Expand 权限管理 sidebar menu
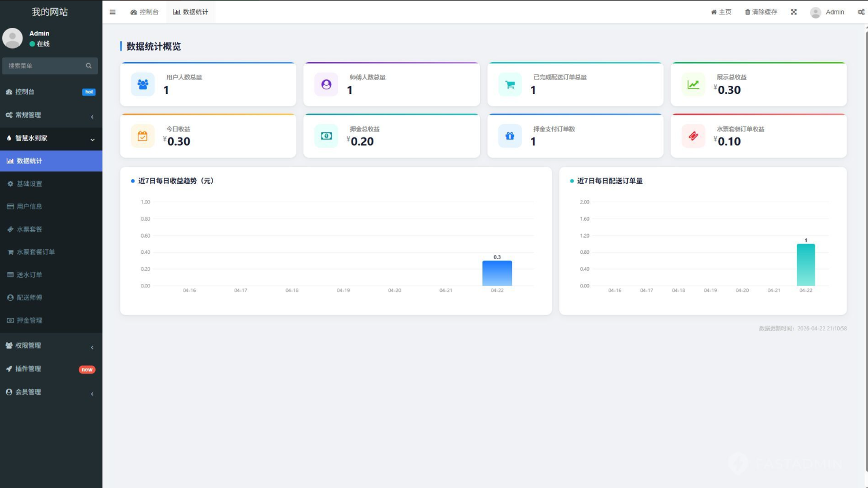The width and height of the screenshot is (868, 488). tap(51, 345)
